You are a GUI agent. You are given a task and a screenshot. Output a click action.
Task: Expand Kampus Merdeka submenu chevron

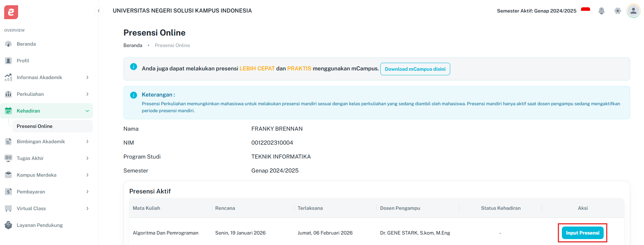pos(87,175)
